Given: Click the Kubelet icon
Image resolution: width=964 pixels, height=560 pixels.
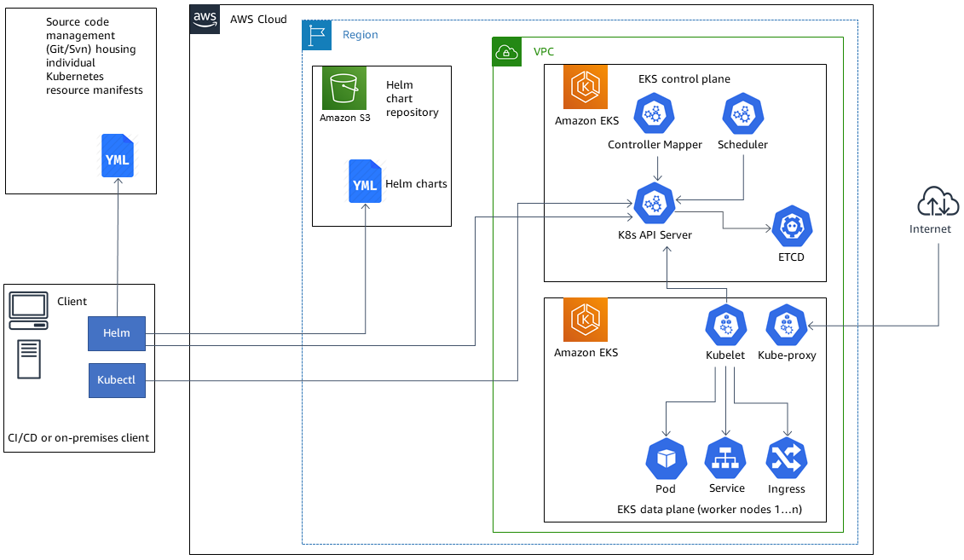Looking at the screenshot, I should [725, 325].
